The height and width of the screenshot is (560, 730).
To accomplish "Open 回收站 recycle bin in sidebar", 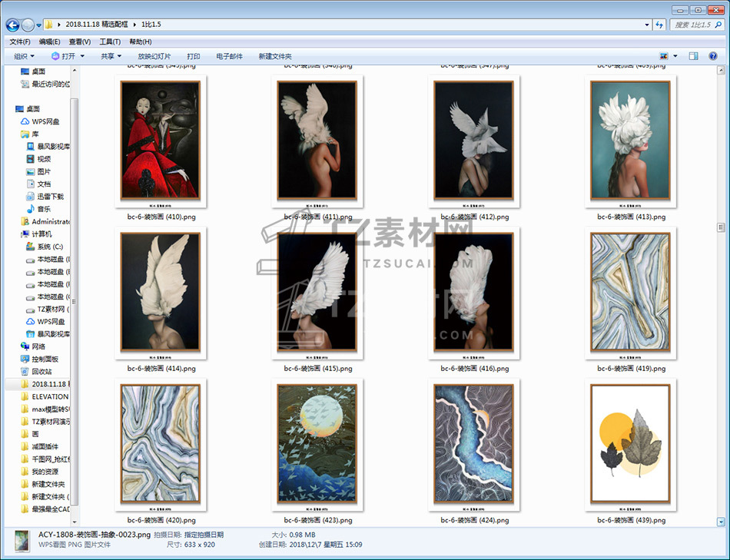I will click(41, 371).
